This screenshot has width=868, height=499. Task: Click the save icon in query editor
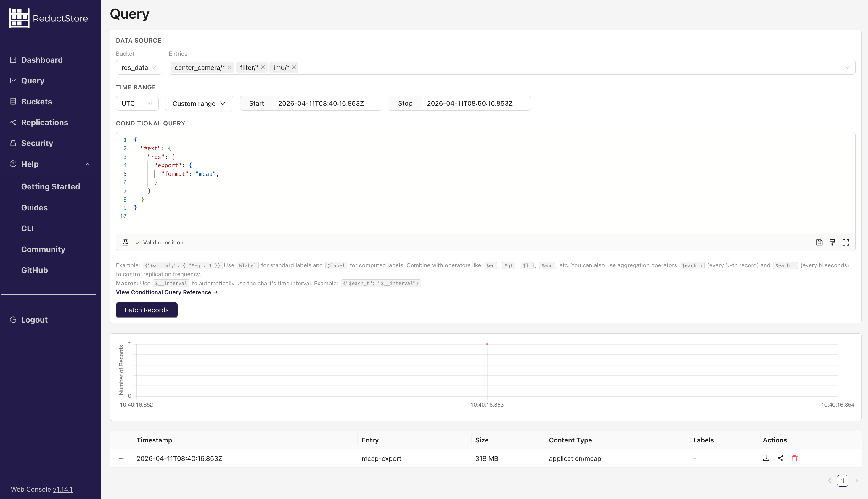(819, 242)
